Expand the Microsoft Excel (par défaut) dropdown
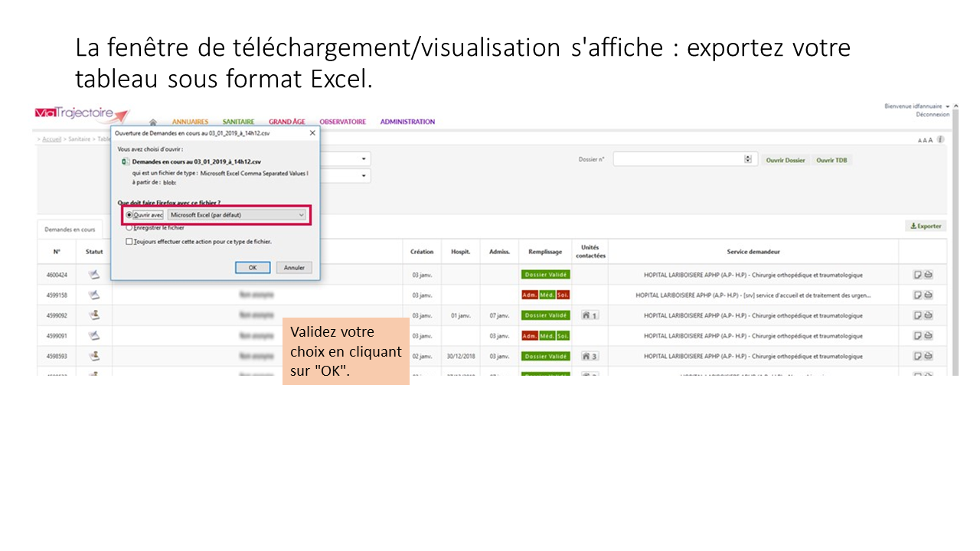 pos(301,215)
